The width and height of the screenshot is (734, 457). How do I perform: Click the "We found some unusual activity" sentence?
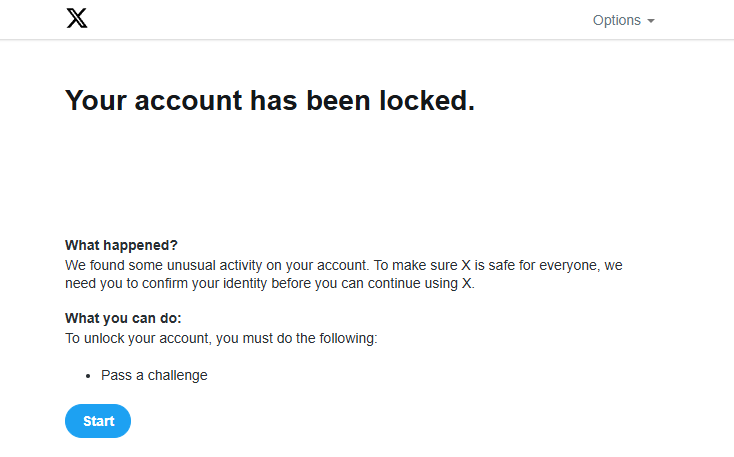pyautogui.click(x=217, y=265)
